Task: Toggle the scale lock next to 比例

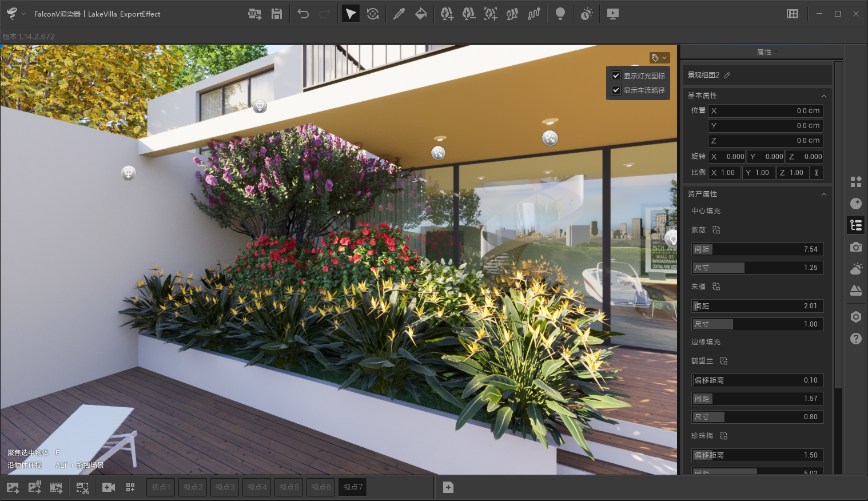Action: click(817, 172)
